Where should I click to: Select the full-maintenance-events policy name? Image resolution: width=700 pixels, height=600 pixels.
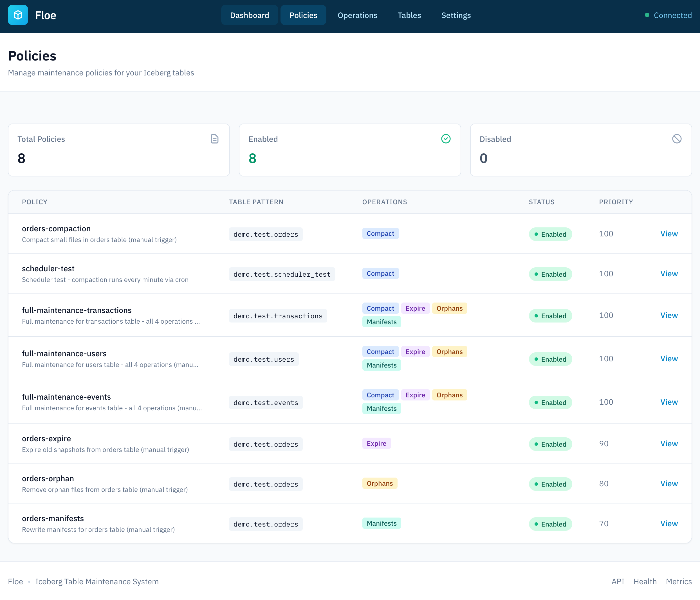tap(66, 397)
